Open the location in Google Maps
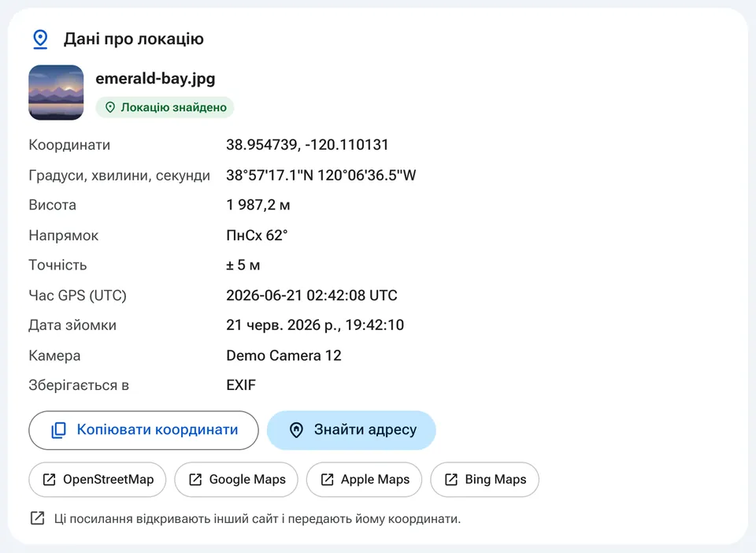Viewport: 756px width, 553px height. [x=236, y=480]
